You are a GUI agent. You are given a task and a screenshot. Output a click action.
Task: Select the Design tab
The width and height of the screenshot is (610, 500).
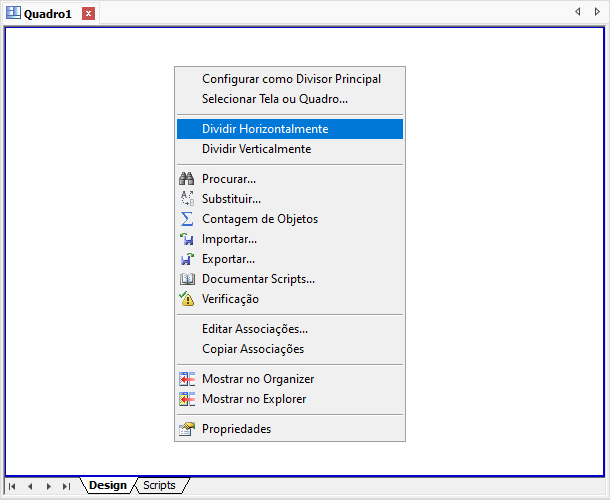click(108, 486)
